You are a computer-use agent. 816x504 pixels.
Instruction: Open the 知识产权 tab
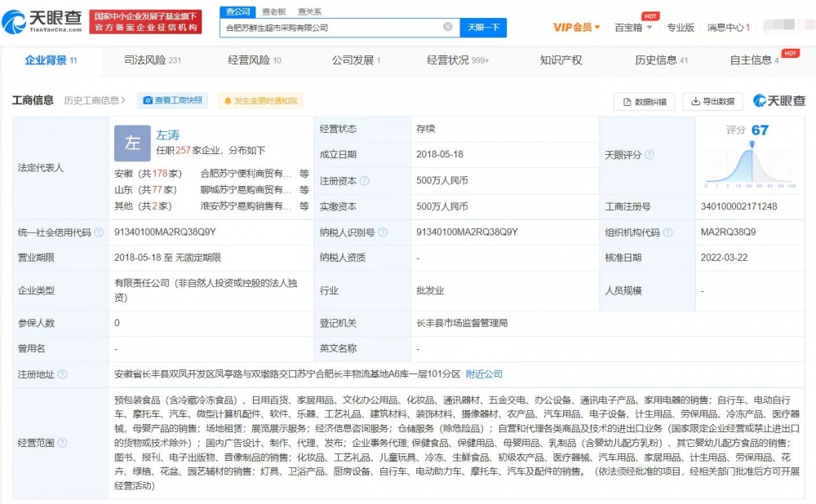point(561,60)
